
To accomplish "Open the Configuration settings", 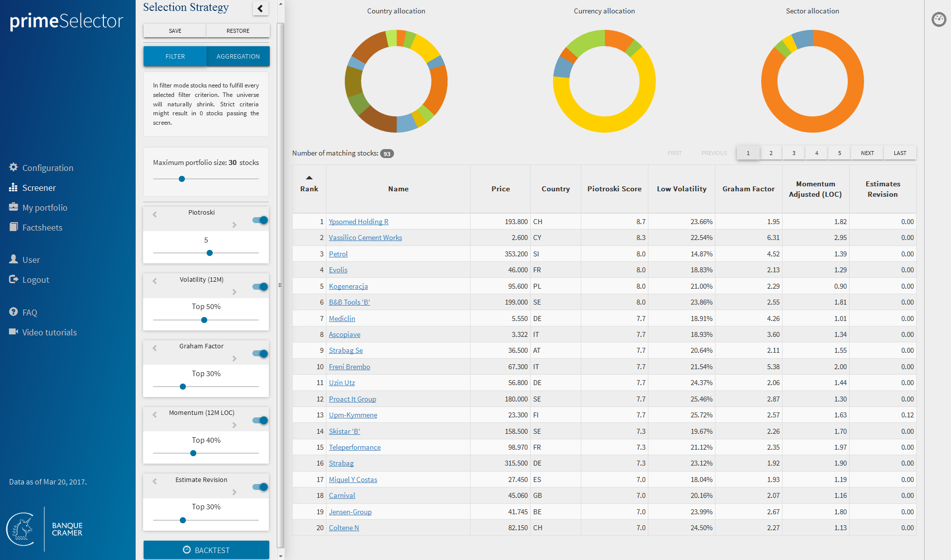I will (x=47, y=167).
